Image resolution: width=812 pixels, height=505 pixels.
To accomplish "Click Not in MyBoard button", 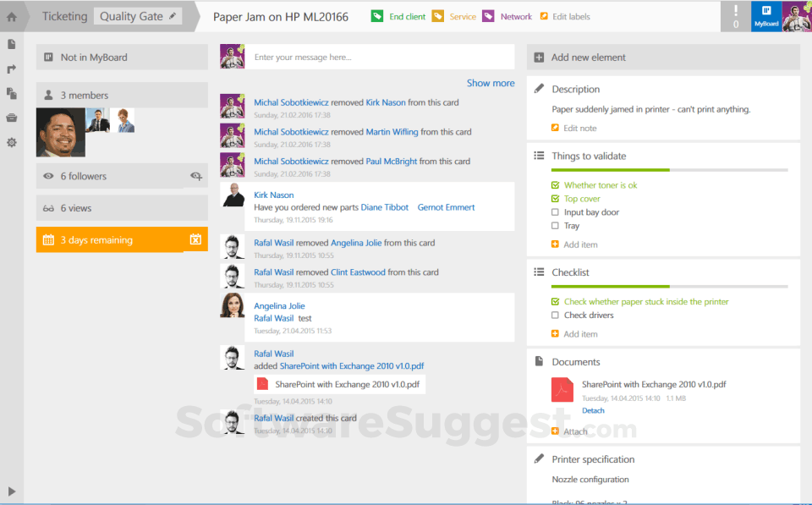I will pyautogui.click(x=122, y=57).
